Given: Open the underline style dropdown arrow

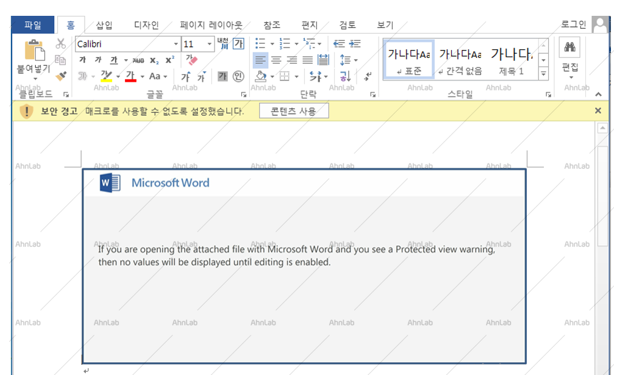Looking at the screenshot, I should point(126,60).
